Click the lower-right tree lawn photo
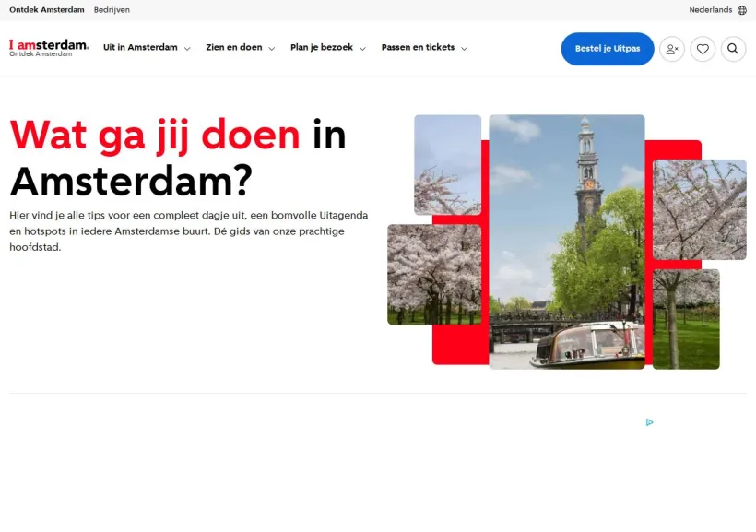 coord(686,319)
